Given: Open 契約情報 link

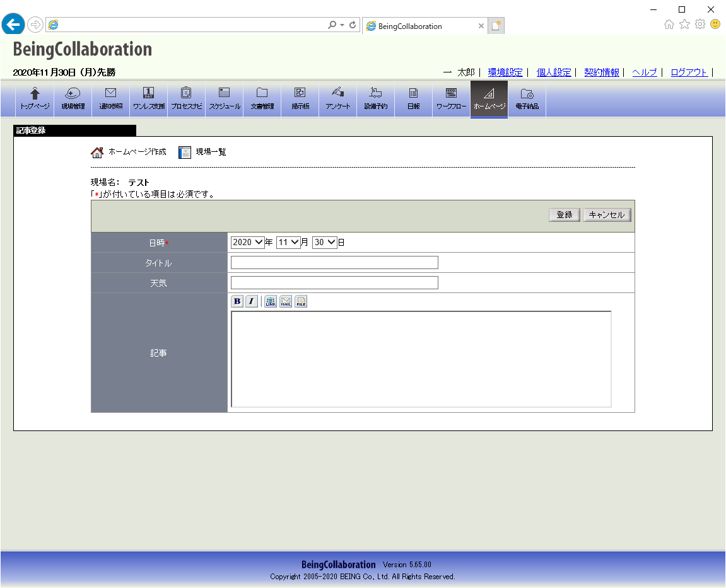Looking at the screenshot, I should click(x=602, y=72).
